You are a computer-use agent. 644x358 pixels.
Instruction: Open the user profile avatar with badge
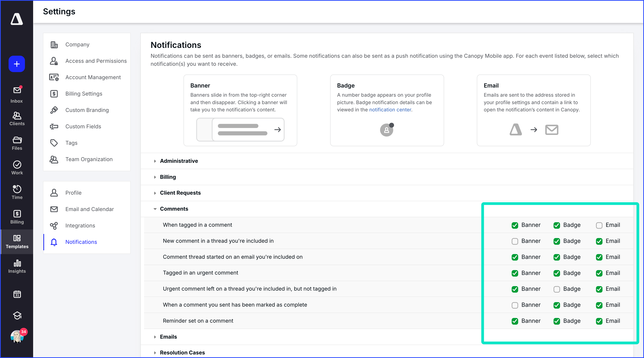pos(17,336)
